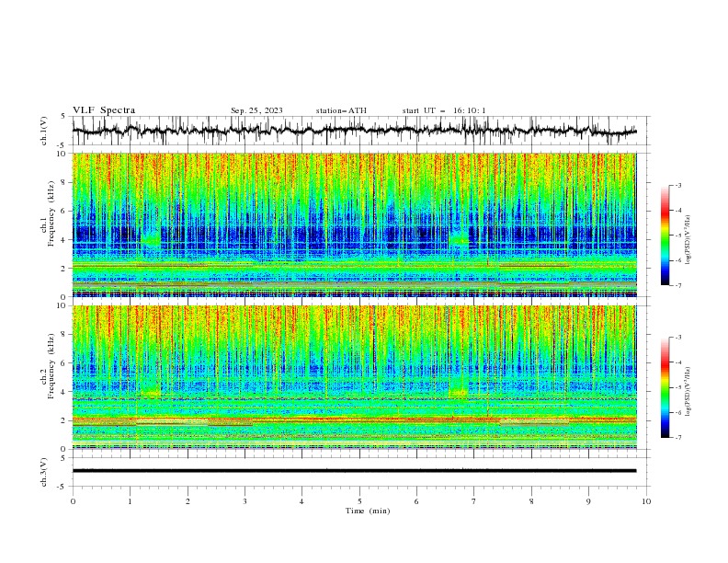Image resolution: width=728 pixels, height=563 pixels.
Task: Select the date label 'Sep. 25, 2023'
Action: tap(256, 110)
